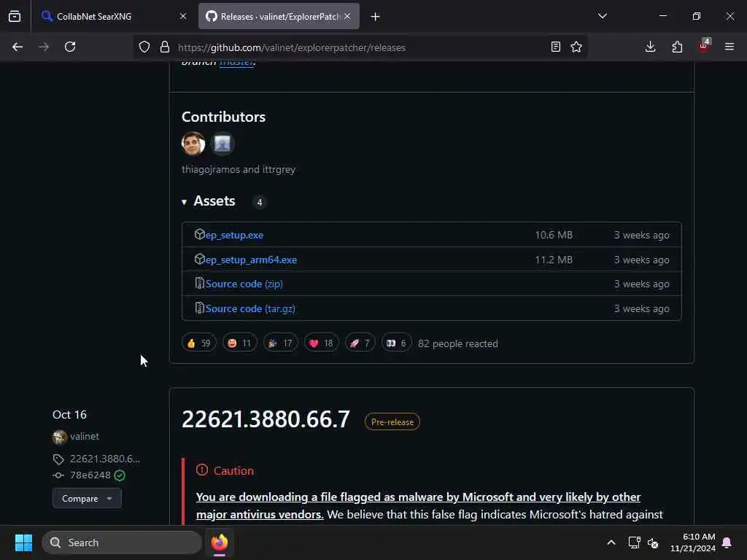This screenshot has height=560, width=747.
Task: Open the tracking protection shield icon
Action: pyautogui.click(x=144, y=47)
